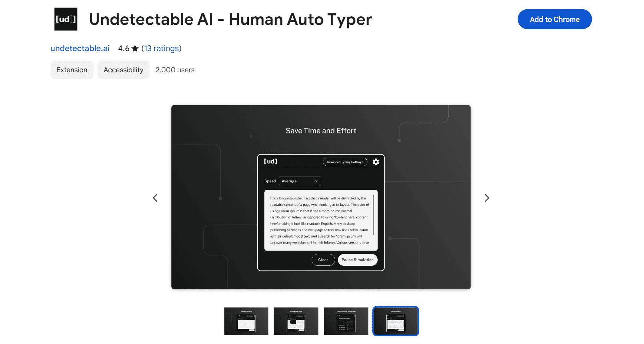This screenshot has height=344, width=644.
Task: Click the star rating icon
Action: [135, 49]
